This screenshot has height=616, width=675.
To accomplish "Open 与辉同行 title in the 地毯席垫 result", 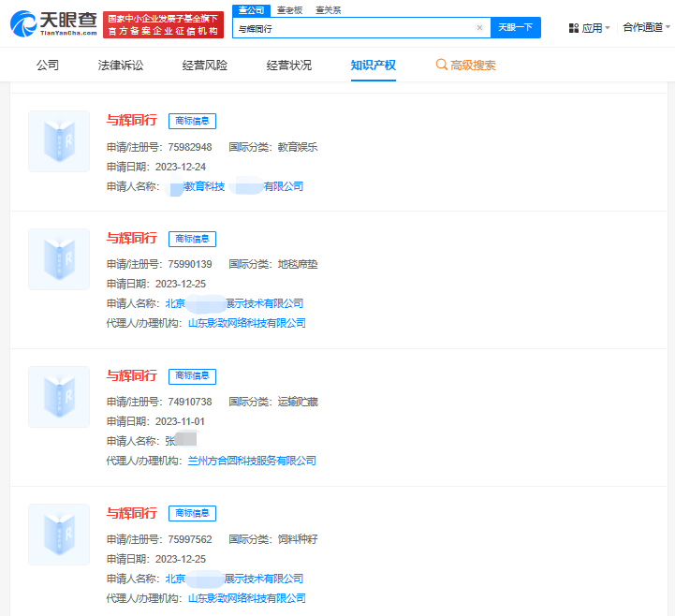I will click(x=132, y=238).
